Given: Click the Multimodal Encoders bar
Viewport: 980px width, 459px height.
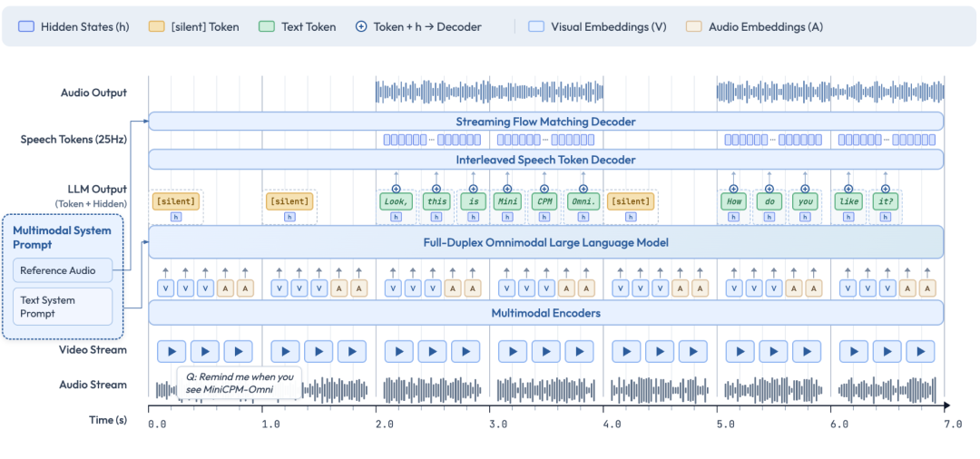Looking at the screenshot, I should pos(545,314).
